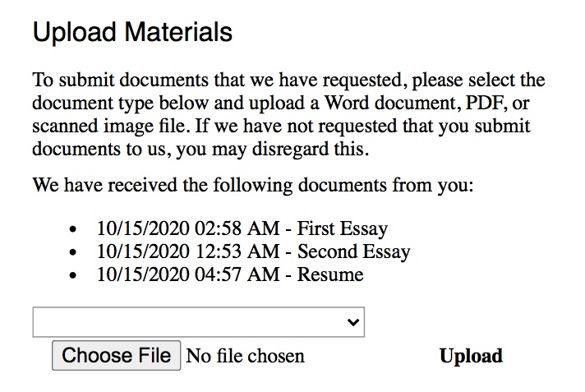Click the Choose File button
This screenshot has width=585, height=392.
pyautogui.click(x=117, y=355)
